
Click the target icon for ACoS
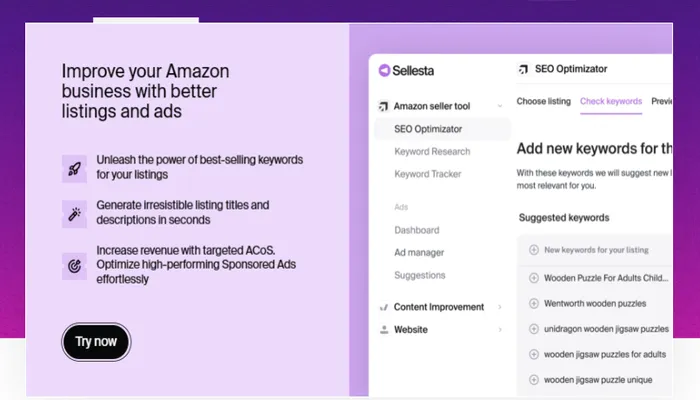73,265
